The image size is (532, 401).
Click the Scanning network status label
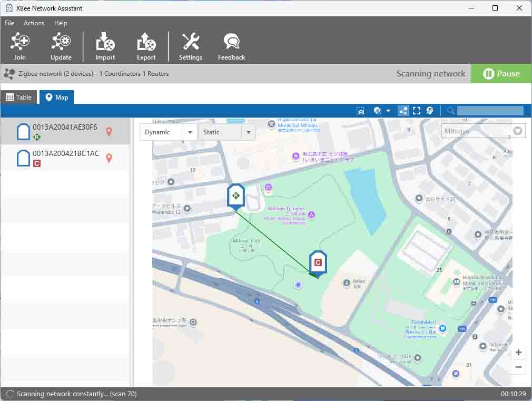coord(430,74)
